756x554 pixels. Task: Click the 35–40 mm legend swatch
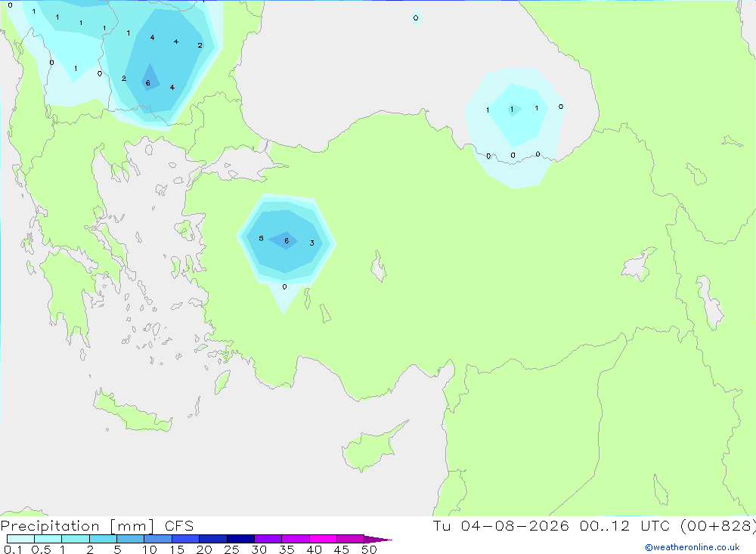295,539
